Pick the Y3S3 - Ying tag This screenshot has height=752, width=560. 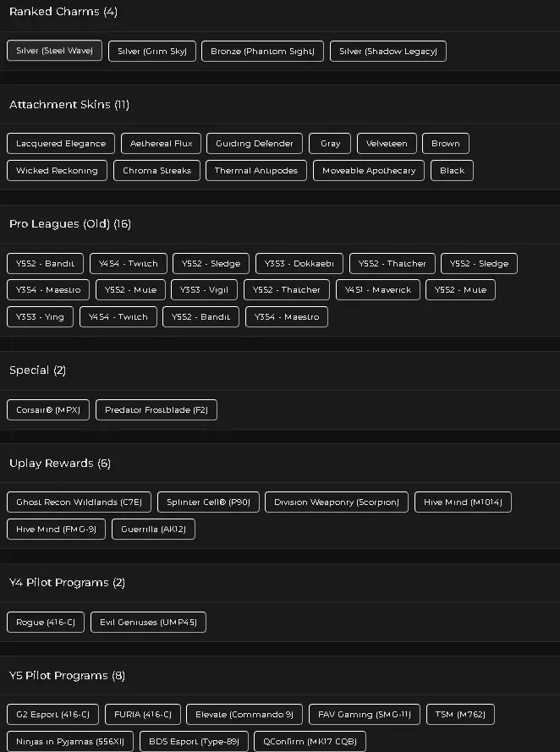coord(40,317)
